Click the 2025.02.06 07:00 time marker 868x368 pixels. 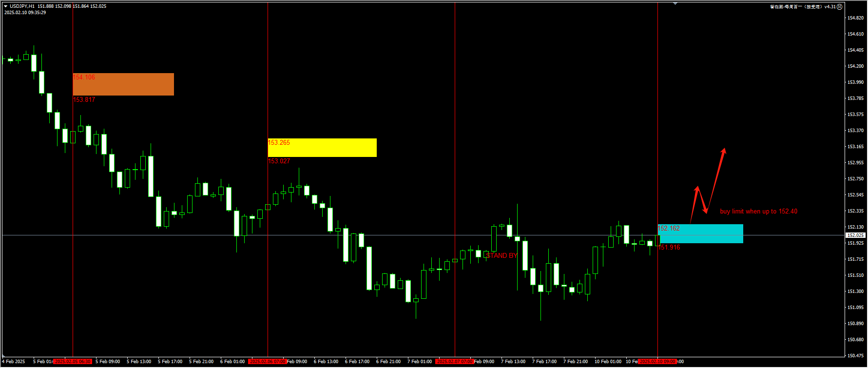click(x=268, y=362)
